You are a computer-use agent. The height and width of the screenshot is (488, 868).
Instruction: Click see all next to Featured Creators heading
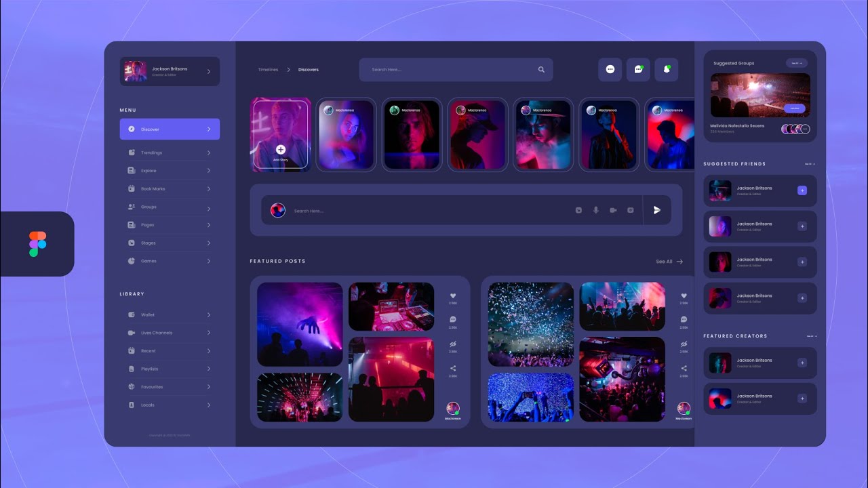tap(811, 336)
